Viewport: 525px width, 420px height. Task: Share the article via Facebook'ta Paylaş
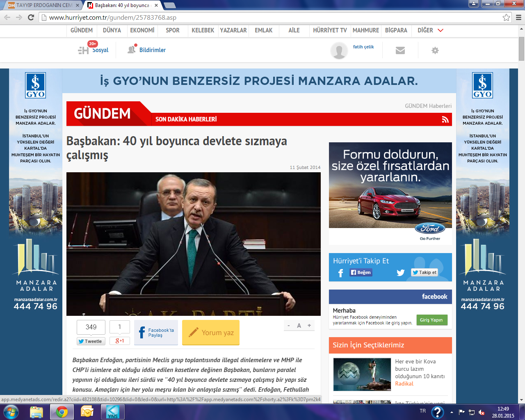[x=156, y=333]
